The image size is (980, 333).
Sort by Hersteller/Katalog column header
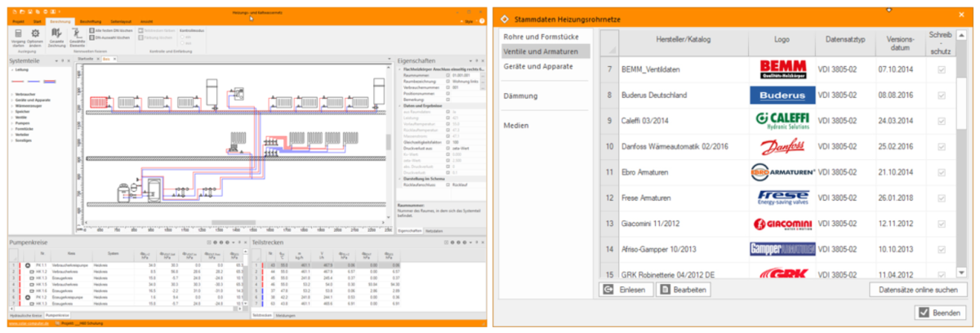[683, 40]
